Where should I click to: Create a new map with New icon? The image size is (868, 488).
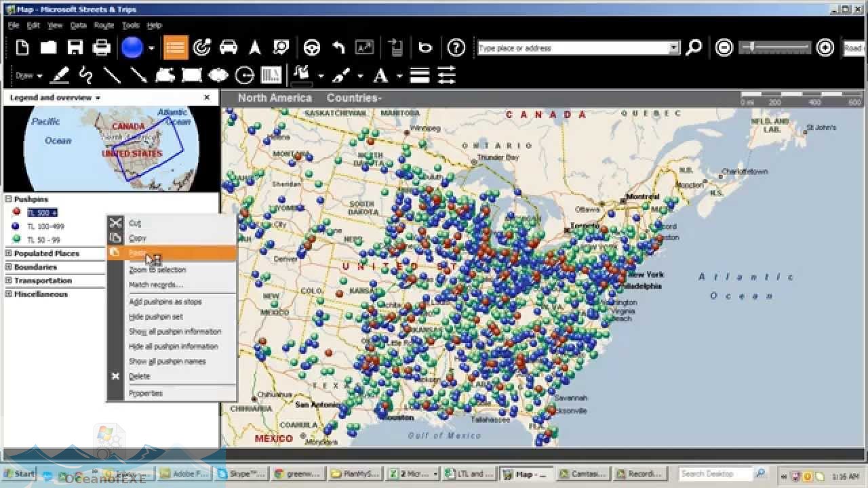22,47
